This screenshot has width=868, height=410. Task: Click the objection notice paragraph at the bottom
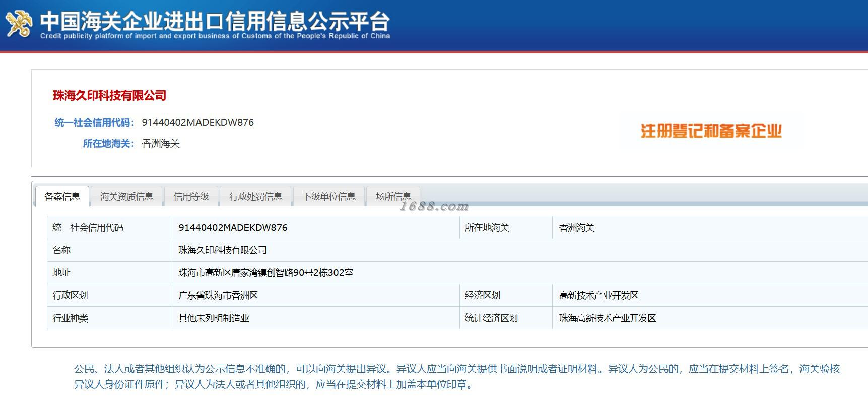tap(457, 377)
